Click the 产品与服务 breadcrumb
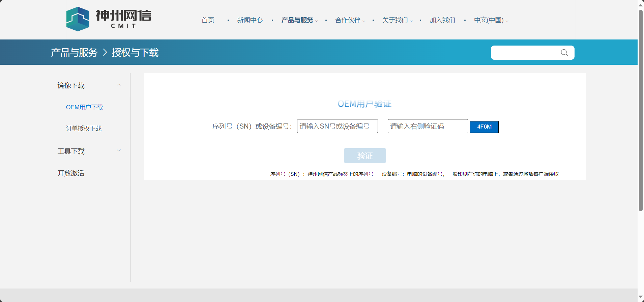Image resolution: width=644 pixels, height=302 pixels. point(74,53)
